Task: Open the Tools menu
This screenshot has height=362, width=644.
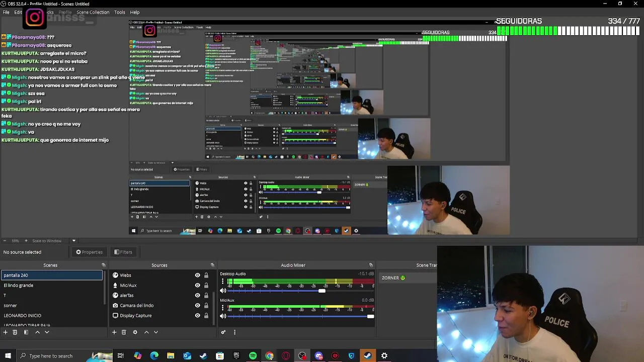Action: [x=120, y=12]
